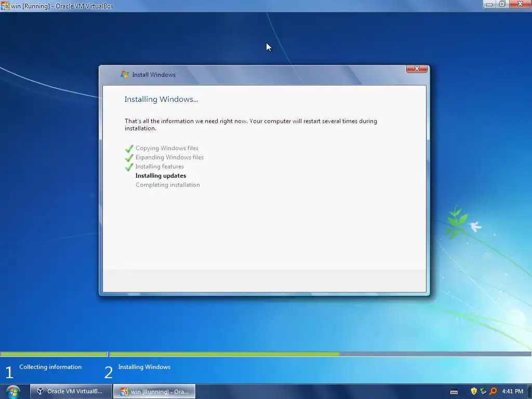Click the 'Installing features' step text

click(x=159, y=166)
